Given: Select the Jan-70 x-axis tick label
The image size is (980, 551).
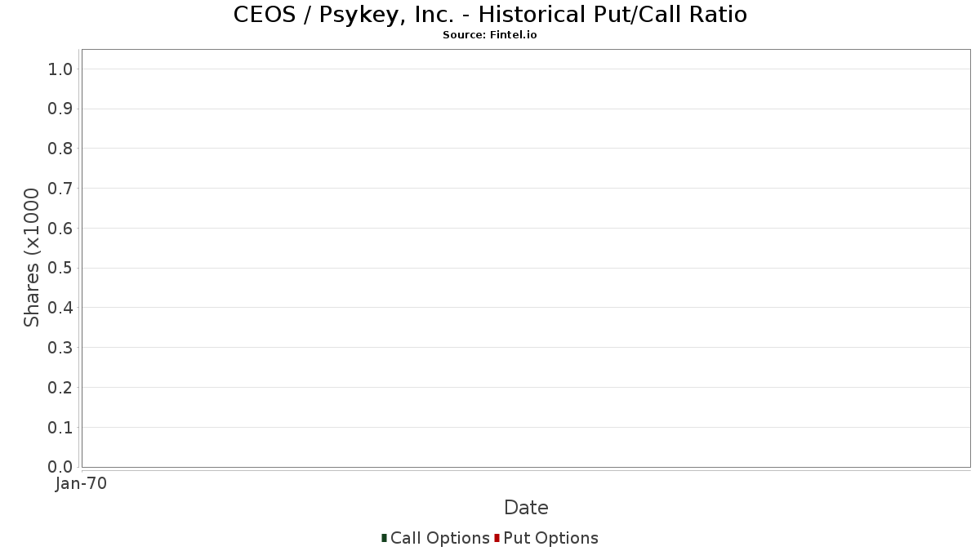Looking at the screenshot, I should tap(81, 484).
